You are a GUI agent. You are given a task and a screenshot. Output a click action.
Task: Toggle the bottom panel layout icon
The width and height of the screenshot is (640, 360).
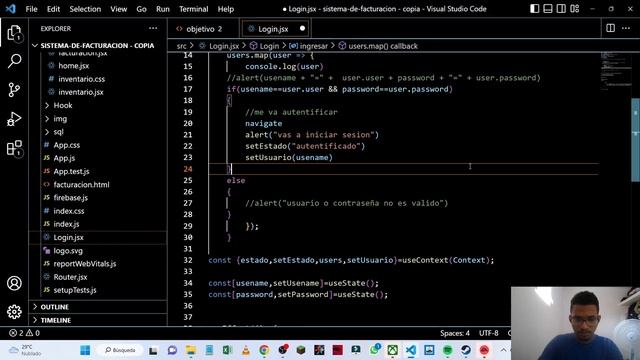coord(548,9)
